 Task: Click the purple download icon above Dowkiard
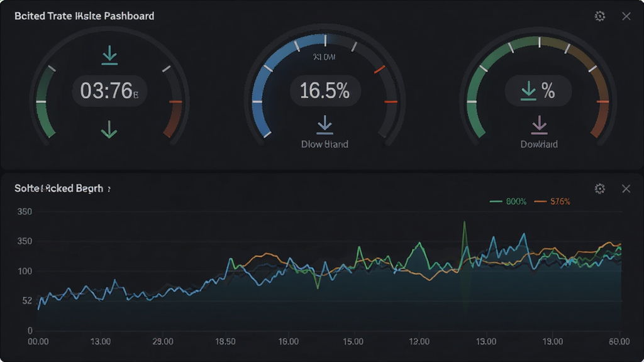539,125
